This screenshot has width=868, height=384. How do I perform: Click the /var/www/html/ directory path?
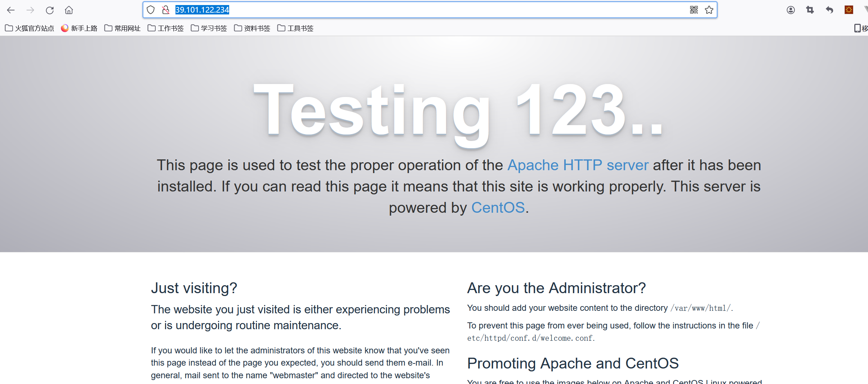[x=701, y=308]
